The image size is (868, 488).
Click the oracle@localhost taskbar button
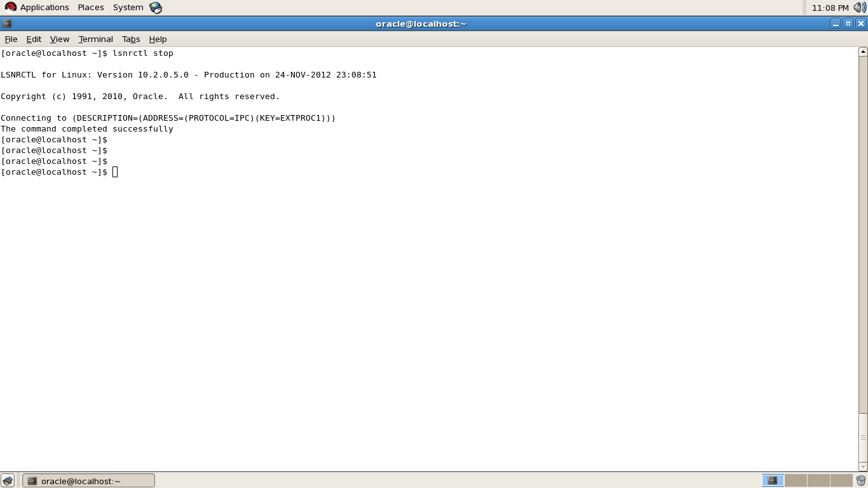click(x=88, y=480)
